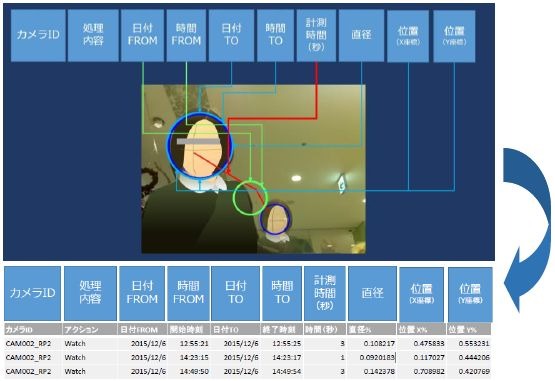
Task: Click the 終了時刻 table column header
Action: 282,329
